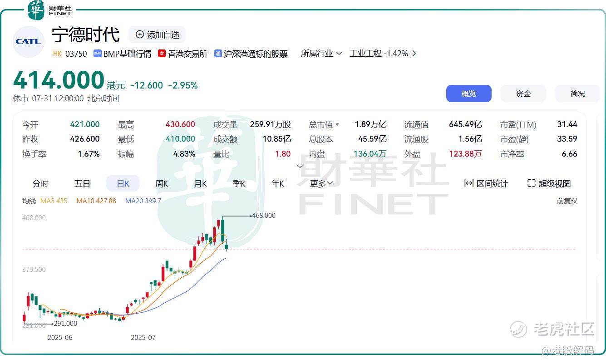This screenshot has width=606, height=364.
Task: Click the 2025-06 date axis label
Action: pyautogui.click(x=60, y=338)
